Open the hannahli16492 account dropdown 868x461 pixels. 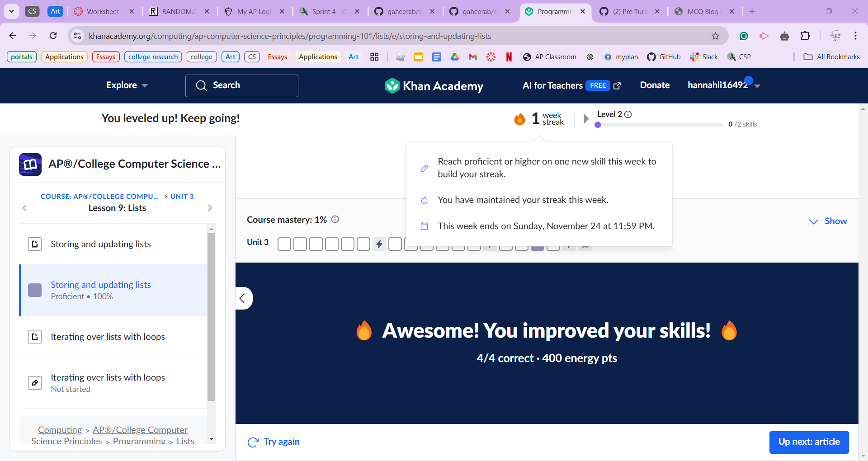coord(724,85)
